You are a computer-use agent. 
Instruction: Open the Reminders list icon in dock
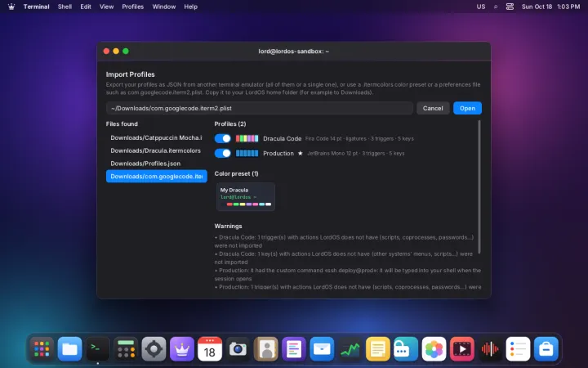(x=518, y=349)
